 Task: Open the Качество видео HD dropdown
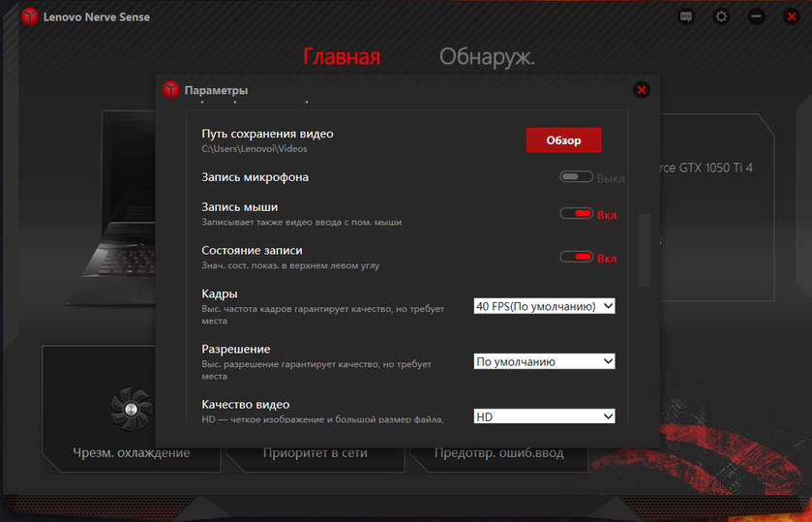544,416
